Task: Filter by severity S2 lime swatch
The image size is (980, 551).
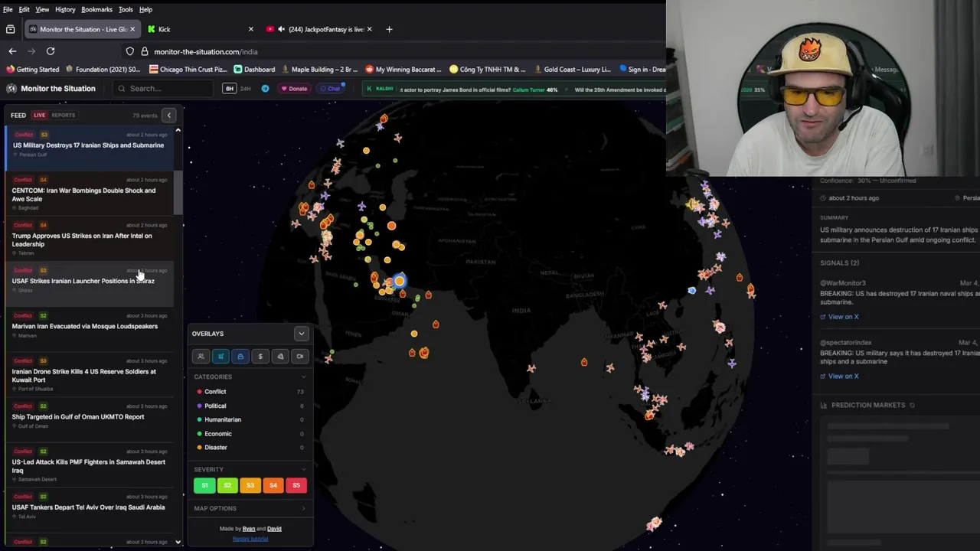Action: pos(227,485)
